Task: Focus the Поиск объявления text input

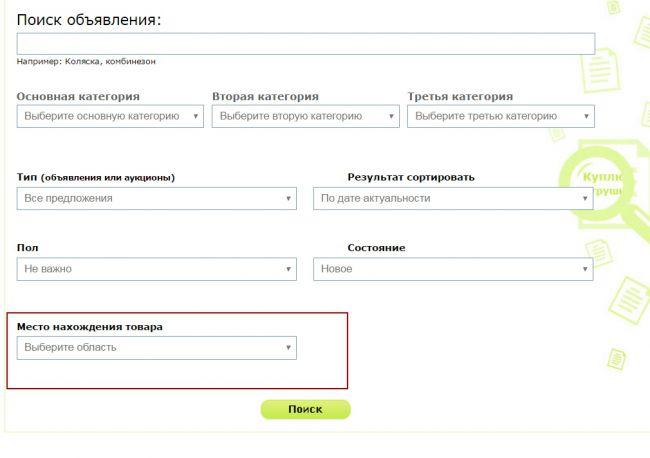Action: [306, 43]
